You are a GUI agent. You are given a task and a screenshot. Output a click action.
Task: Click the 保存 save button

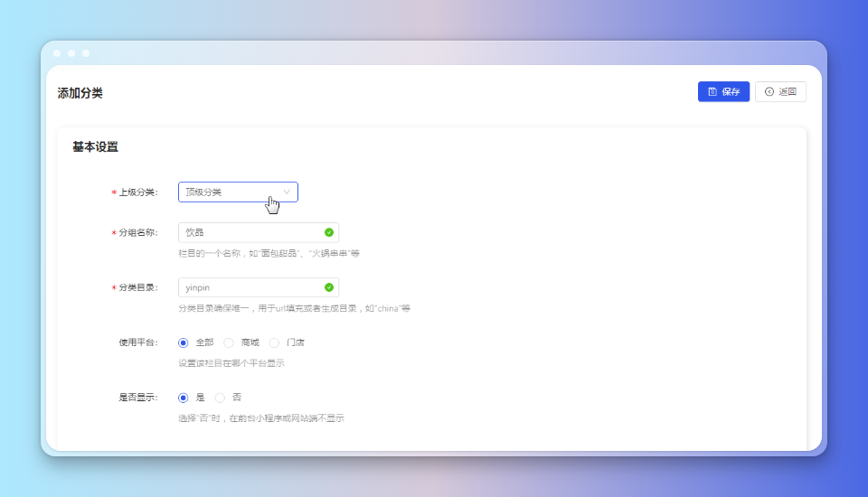[723, 92]
